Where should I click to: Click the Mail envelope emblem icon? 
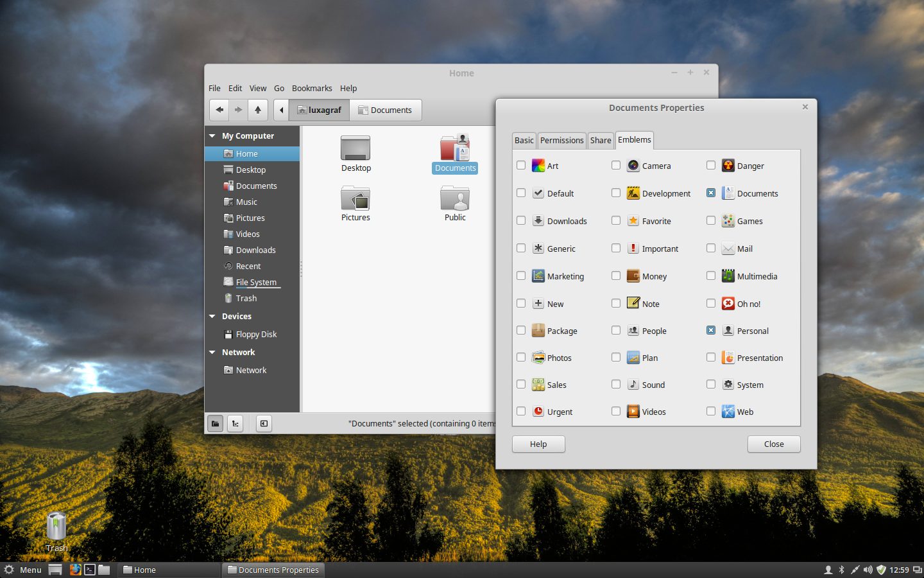[x=728, y=249]
